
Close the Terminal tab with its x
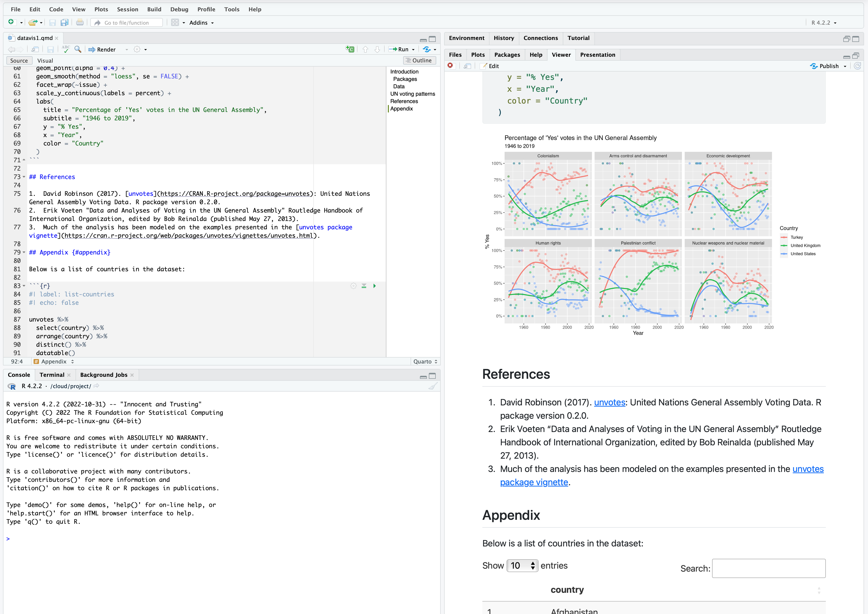click(69, 375)
